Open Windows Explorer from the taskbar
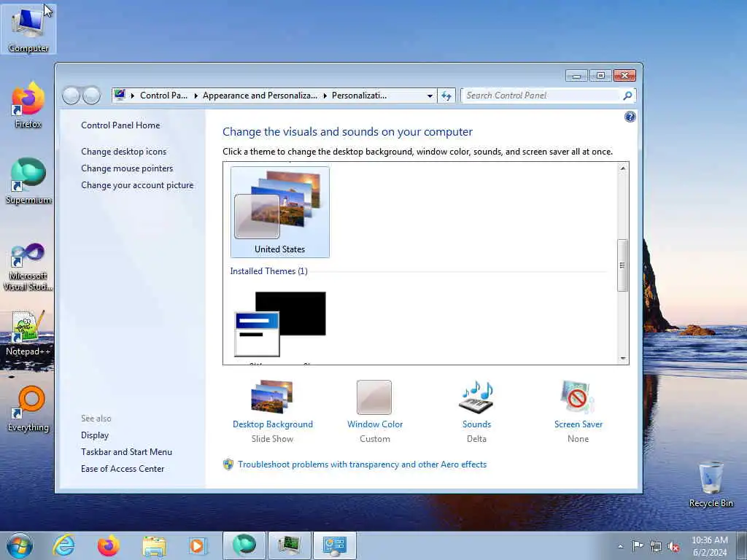Viewport: 747px width, 560px height. coord(154,545)
